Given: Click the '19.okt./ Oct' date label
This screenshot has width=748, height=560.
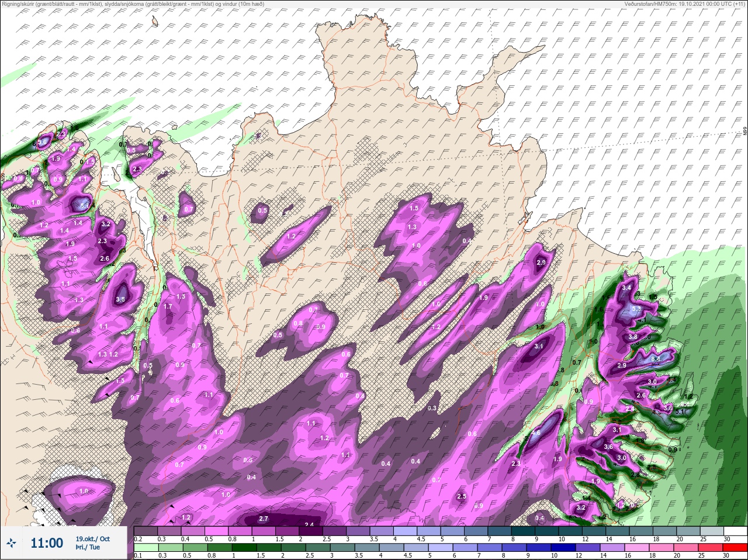Looking at the screenshot, I should 92,538.
